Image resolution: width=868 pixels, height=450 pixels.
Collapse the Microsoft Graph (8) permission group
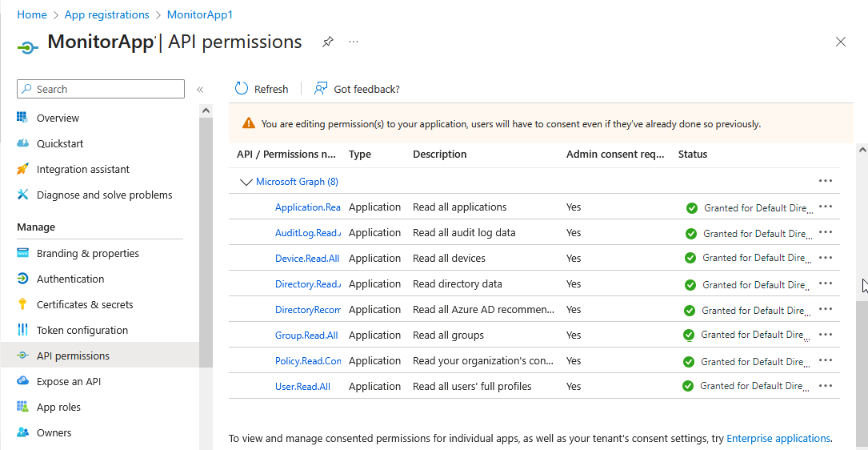(246, 182)
